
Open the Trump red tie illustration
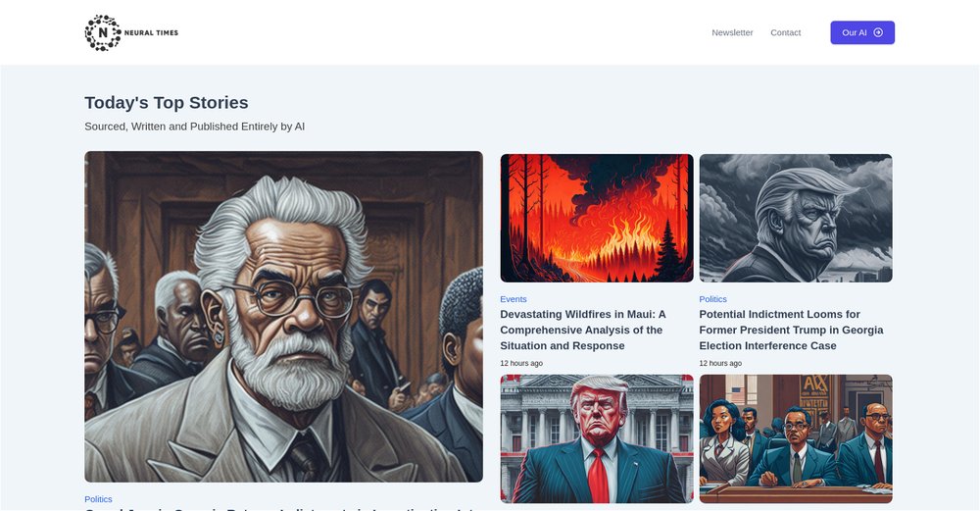[596, 438]
